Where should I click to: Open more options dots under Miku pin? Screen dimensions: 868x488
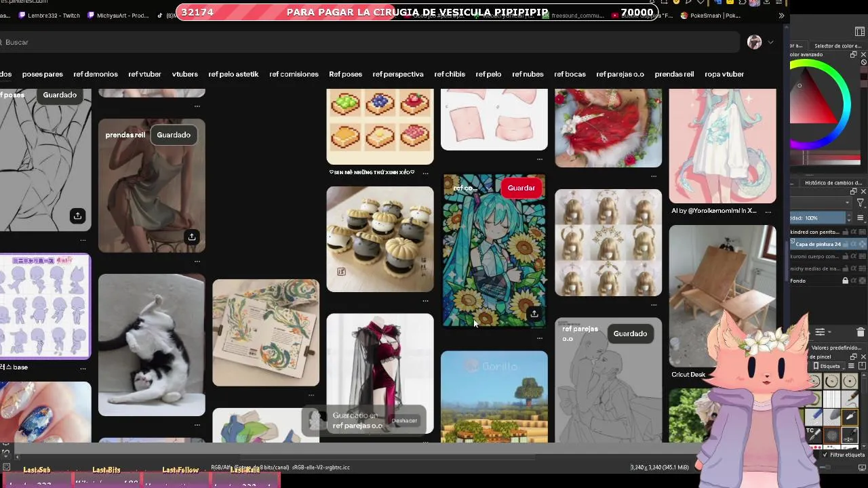[x=540, y=338]
